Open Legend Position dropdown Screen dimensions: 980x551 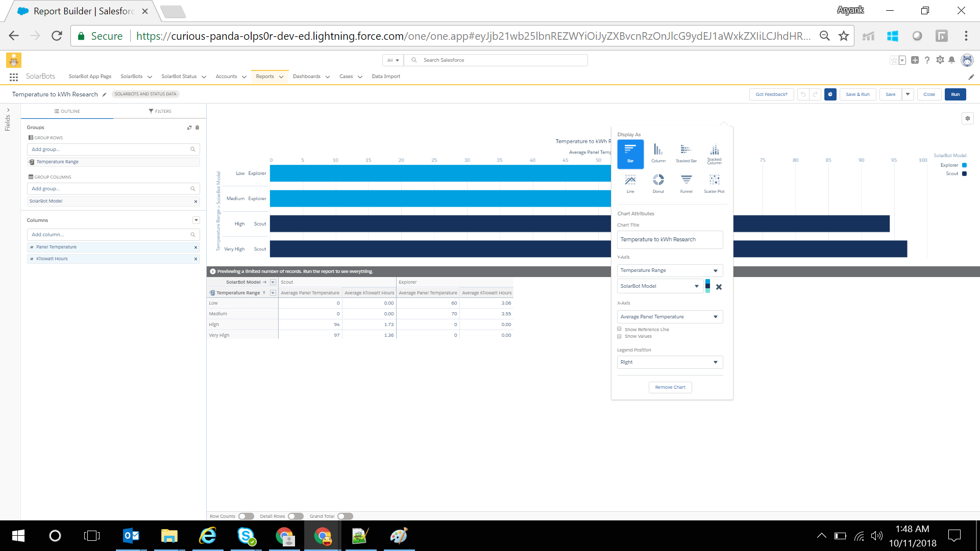tap(670, 362)
